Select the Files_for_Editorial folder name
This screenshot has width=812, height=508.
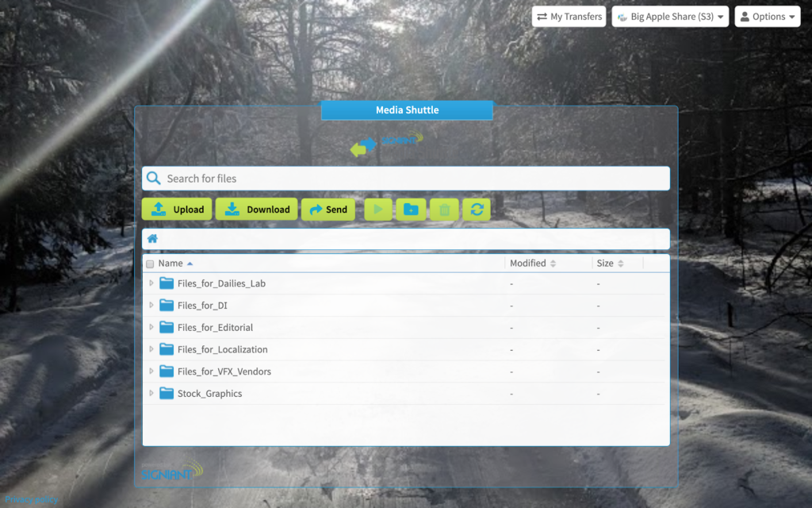click(216, 328)
